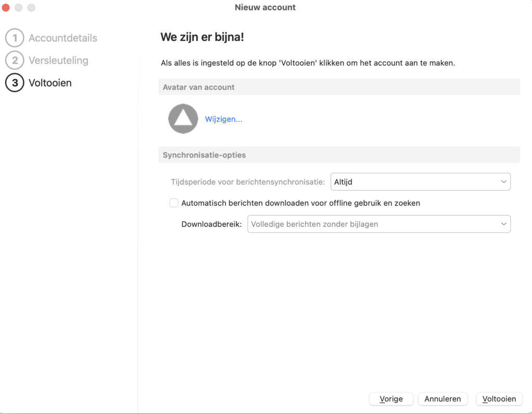Click the step 3 circle number icon
The image size is (532, 414).
[x=15, y=83]
